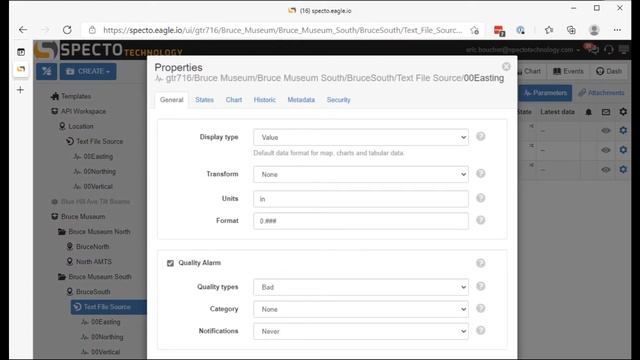Switch to the Historic tab
This screenshot has height=360, width=640.
click(264, 100)
